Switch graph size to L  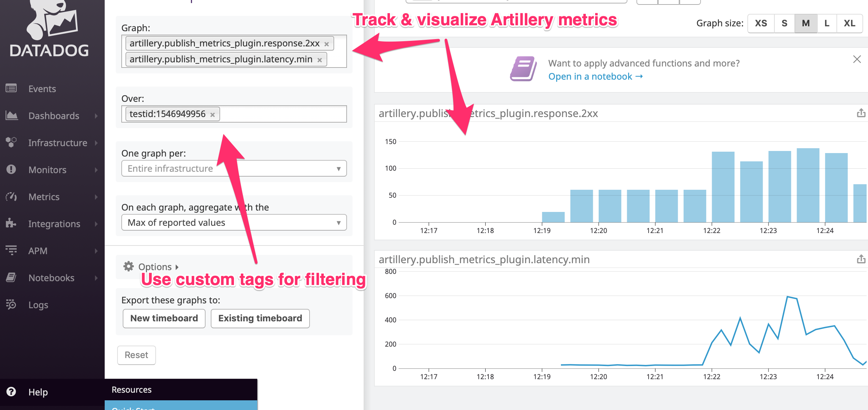click(827, 23)
